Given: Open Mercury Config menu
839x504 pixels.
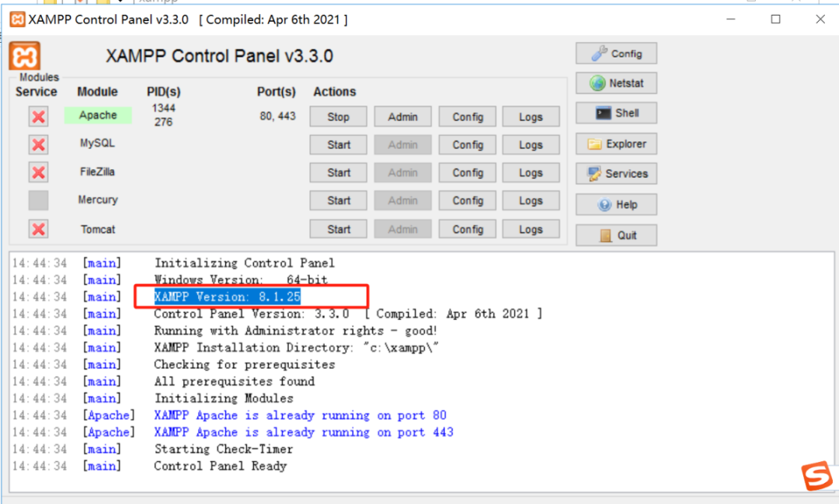Looking at the screenshot, I should [468, 200].
